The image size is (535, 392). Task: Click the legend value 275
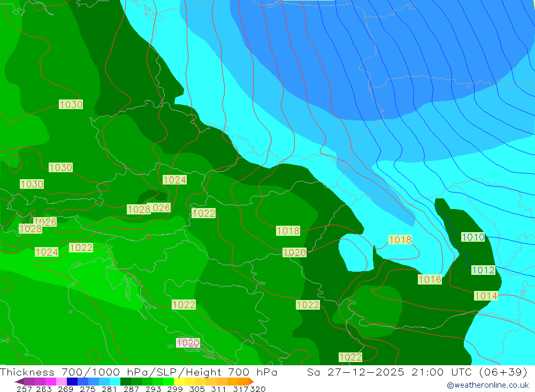[x=87, y=389]
